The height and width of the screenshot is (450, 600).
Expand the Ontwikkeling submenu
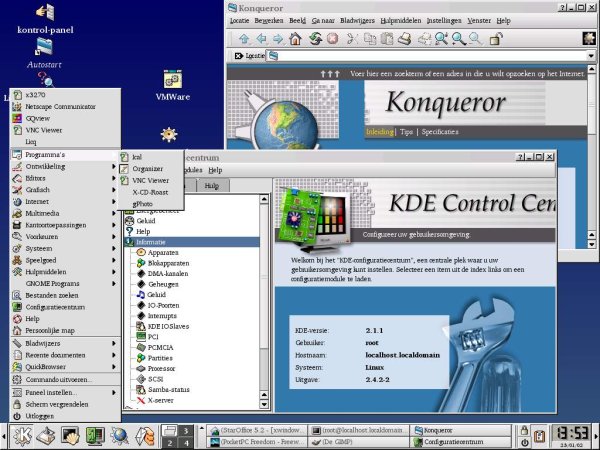pos(65,166)
